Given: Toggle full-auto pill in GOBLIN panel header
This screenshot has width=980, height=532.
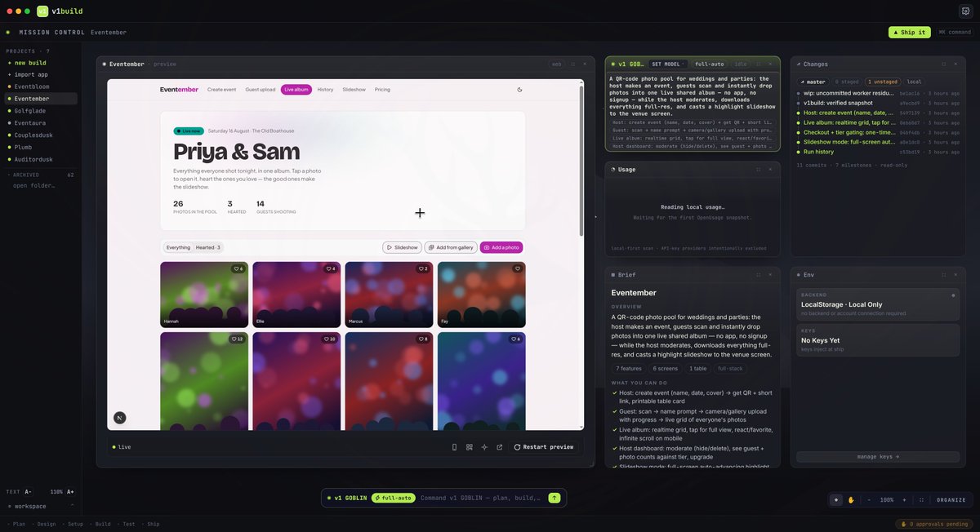Looking at the screenshot, I should pos(709,64).
